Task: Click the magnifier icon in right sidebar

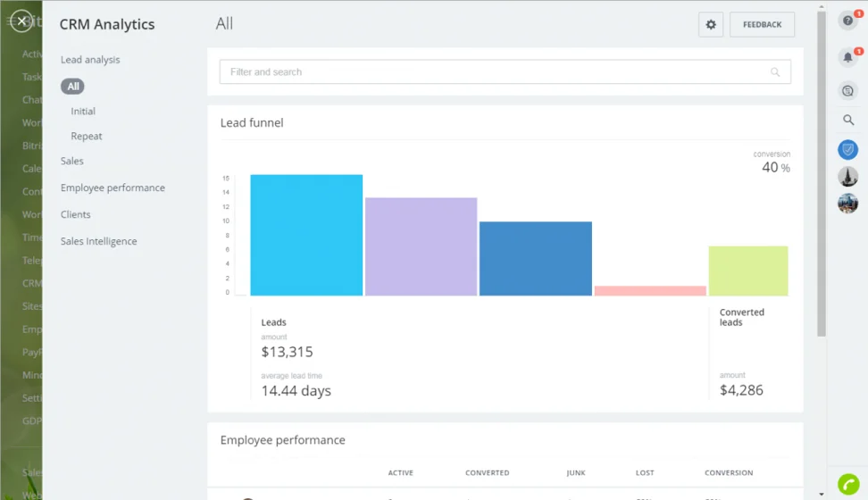Action: 847,121
